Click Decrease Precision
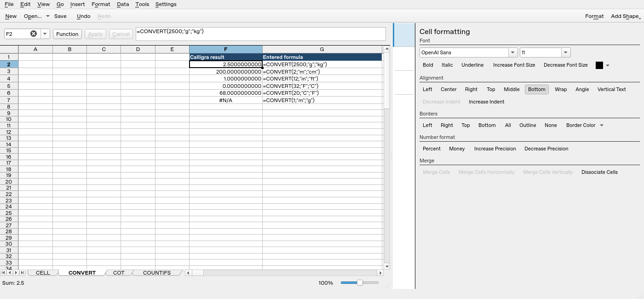Image resolution: width=644 pixels, height=299 pixels. [x=546, y=149]
